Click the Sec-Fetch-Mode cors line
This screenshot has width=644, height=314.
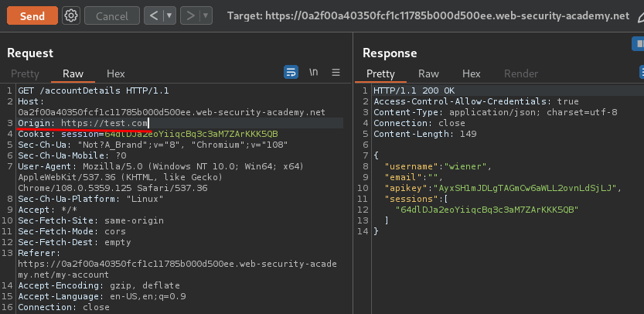[x=72, y=231]
